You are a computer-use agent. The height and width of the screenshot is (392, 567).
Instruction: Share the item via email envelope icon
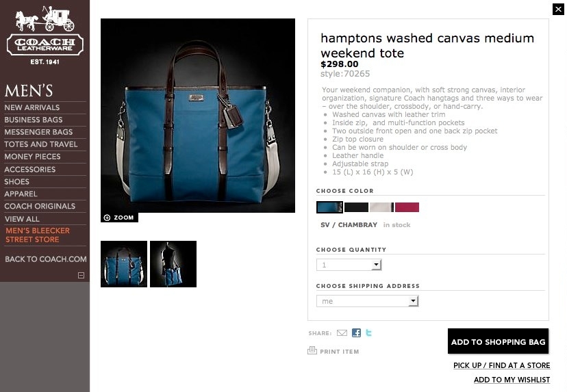tap(342, 333)
